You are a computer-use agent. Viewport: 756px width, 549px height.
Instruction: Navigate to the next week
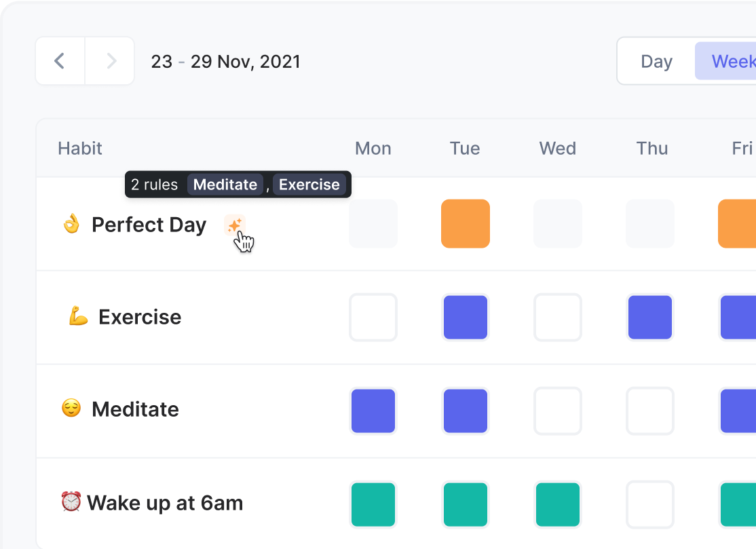click(x=110, y=61)
